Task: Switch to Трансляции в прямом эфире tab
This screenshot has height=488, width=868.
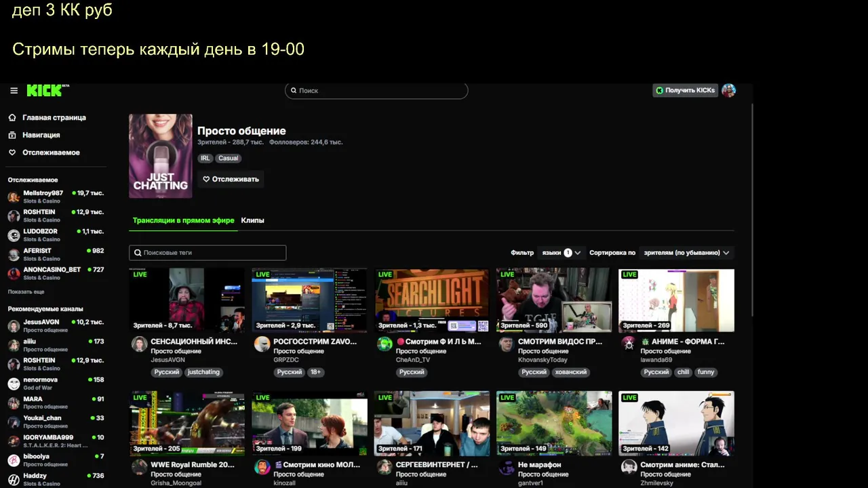Action: tap(183, 220)
